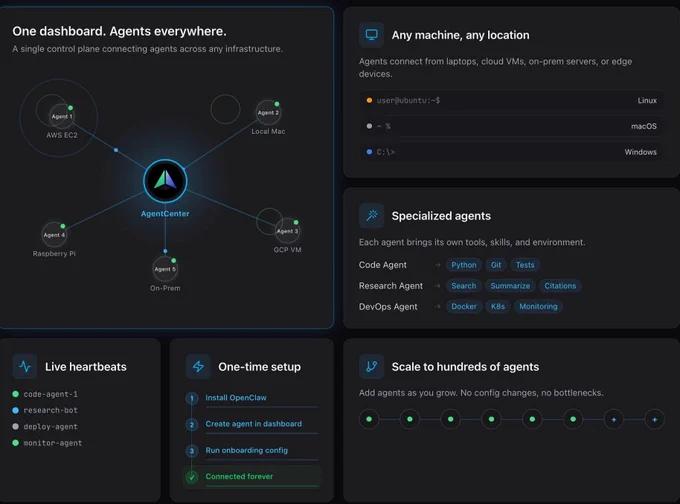This screenshot has width=680, height=504.
Task: Click the macOS label
Action: coord(644,126)
